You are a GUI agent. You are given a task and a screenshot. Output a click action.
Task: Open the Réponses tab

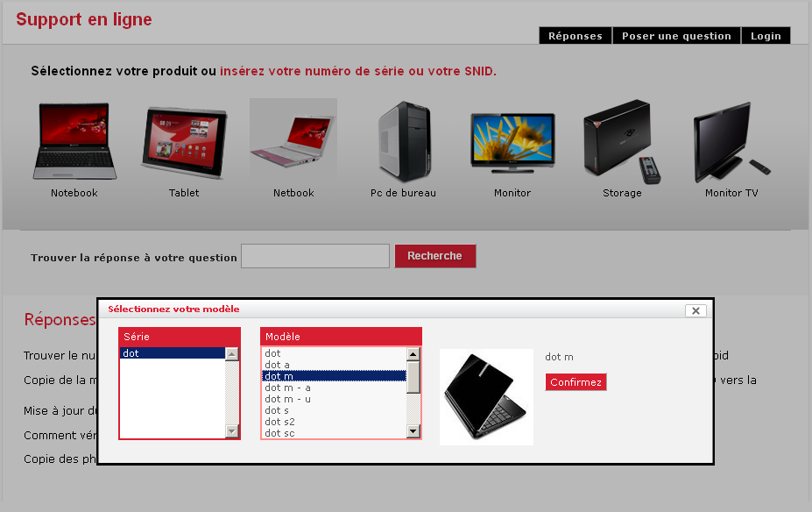point(575,36)
